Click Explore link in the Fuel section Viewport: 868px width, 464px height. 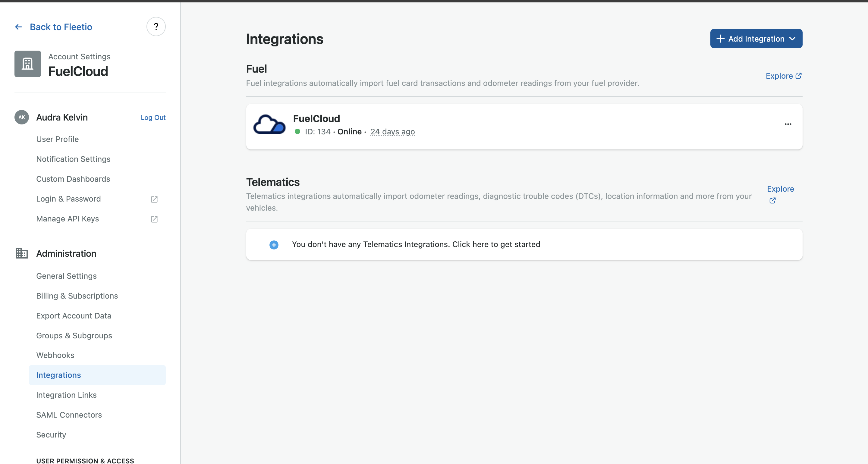point(779,76)
